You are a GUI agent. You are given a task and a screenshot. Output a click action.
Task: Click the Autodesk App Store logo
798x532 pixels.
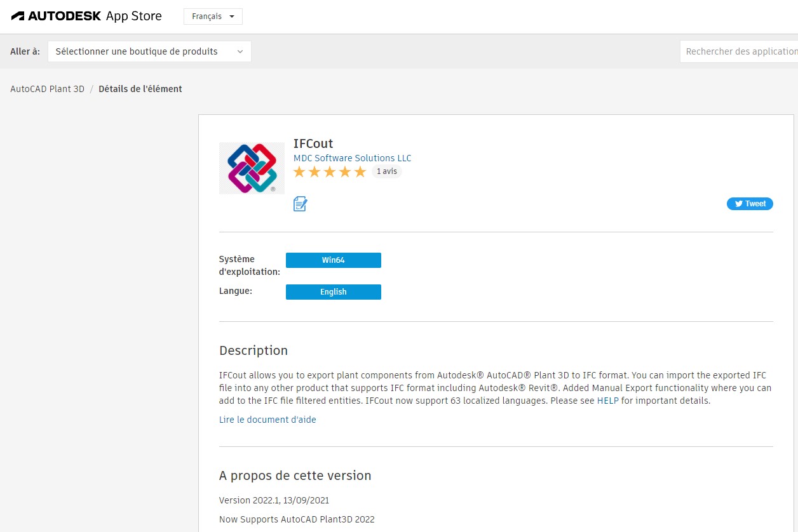[86, 16]
